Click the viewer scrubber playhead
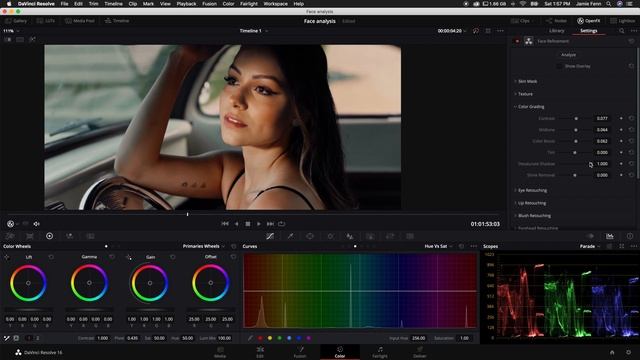This screenshot has height=360, width=640. (x=187, y=214)
